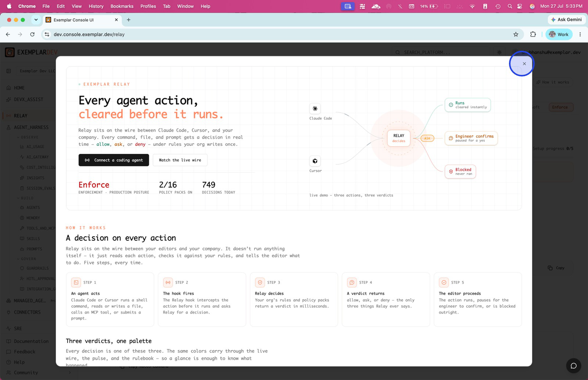
Task: Click the Step 5 editor proceeds icon
Action: [x=444, y=282]
